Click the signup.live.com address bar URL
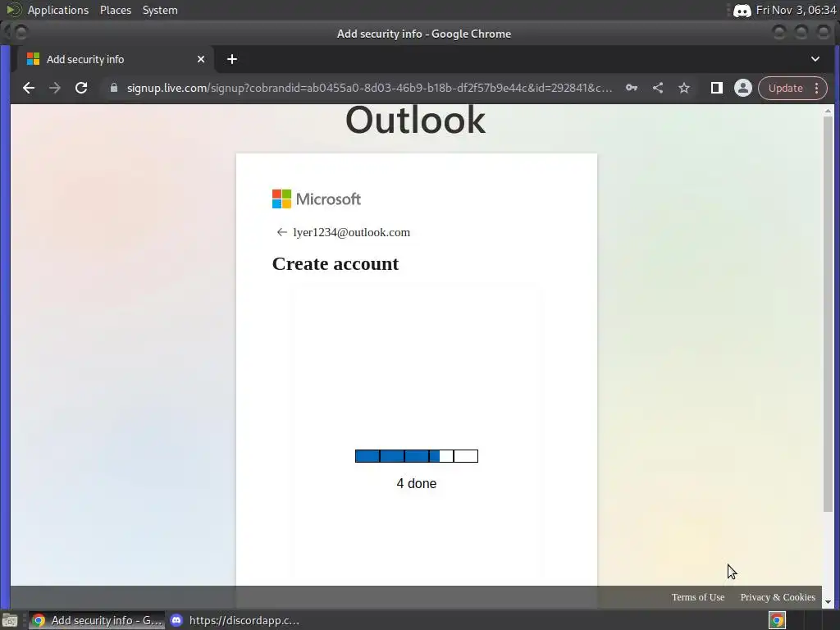 point(370,88)
